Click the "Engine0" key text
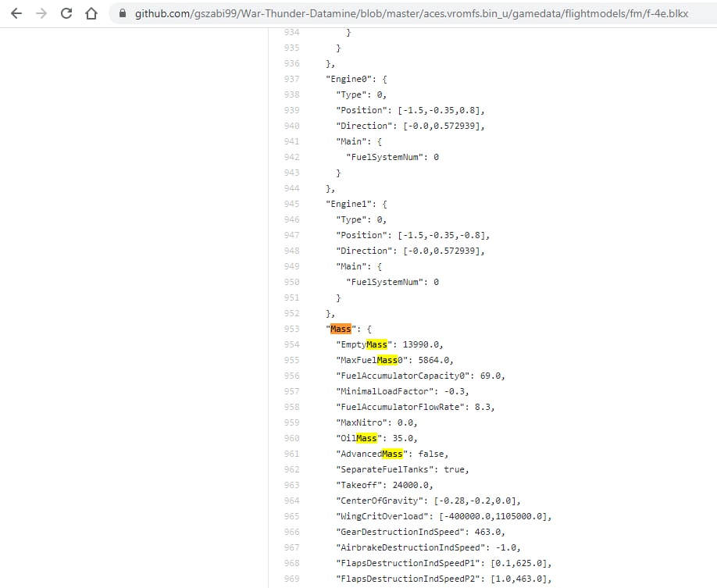The height and width of the screenshot is (588, 717). pyautogui.click(x=348, y=79)
